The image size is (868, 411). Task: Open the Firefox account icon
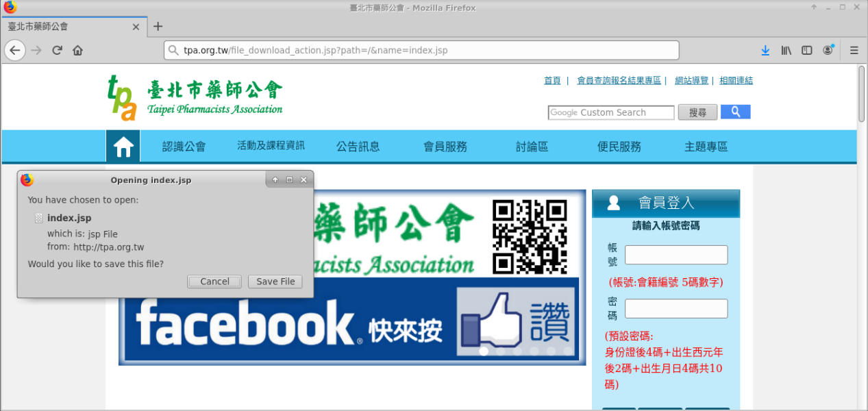(x=828, y=50)
